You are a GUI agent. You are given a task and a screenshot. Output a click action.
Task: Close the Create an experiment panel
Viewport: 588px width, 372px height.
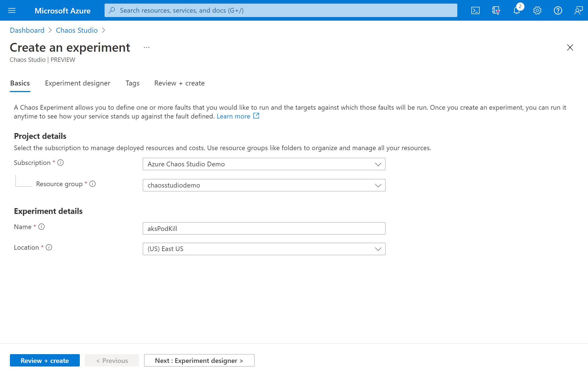coord(570,48)
